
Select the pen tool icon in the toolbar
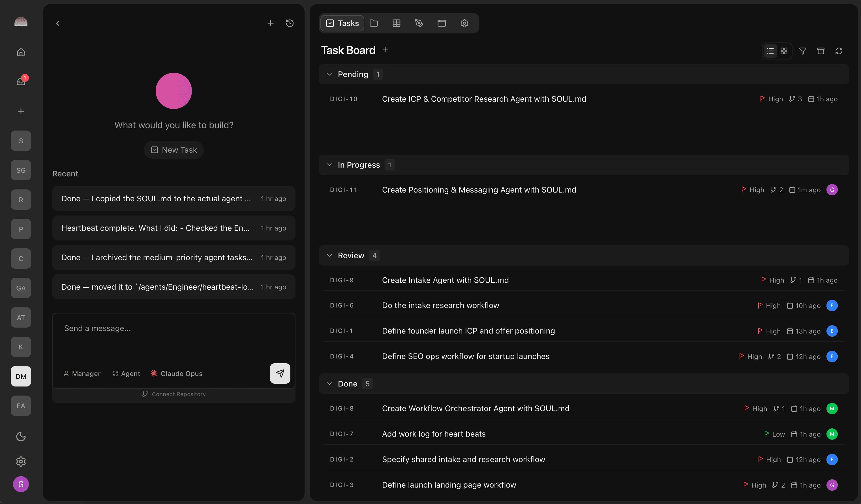(x=419, y=23)
